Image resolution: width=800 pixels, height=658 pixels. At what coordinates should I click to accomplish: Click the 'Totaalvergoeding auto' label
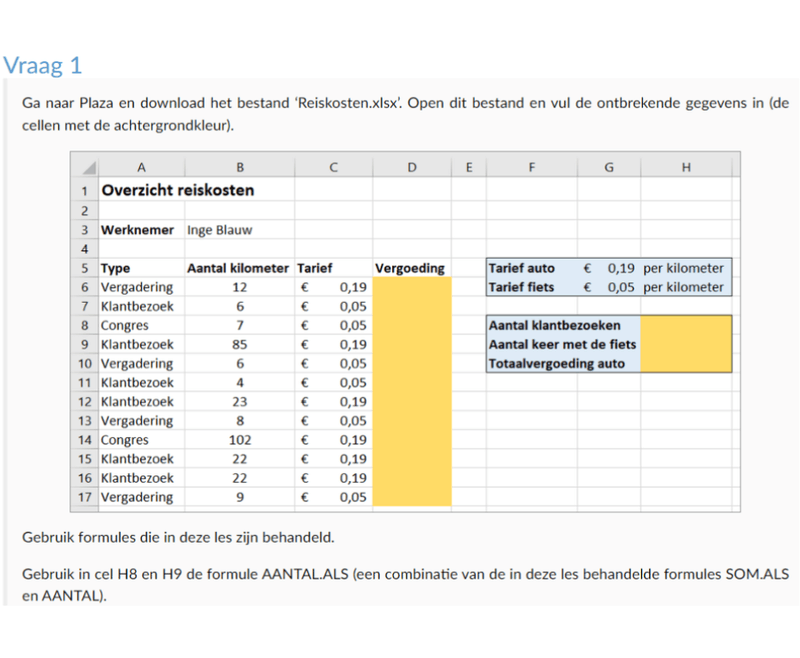click(557, 364)
